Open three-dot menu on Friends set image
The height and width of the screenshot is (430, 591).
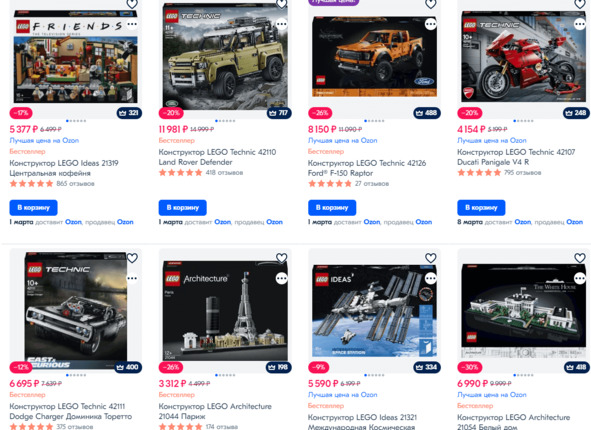coord(132,24)
